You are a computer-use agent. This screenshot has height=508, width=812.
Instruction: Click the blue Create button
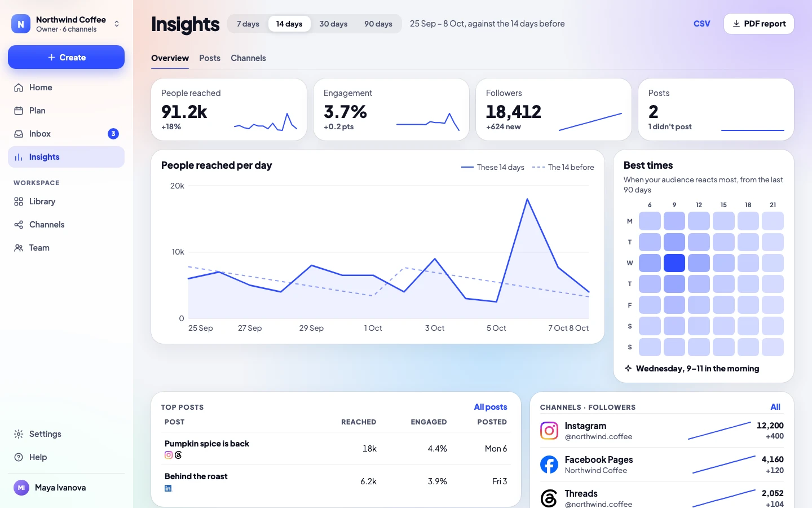pyautogui.click(x=66, y=57)
